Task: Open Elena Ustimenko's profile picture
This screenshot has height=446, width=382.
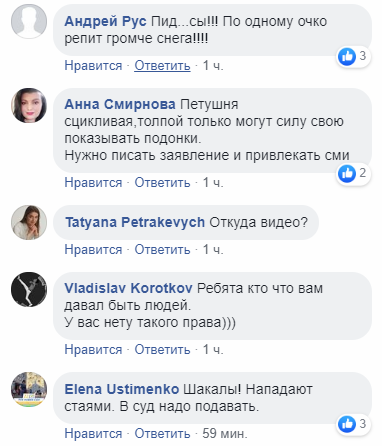Action: pos(29,390)
